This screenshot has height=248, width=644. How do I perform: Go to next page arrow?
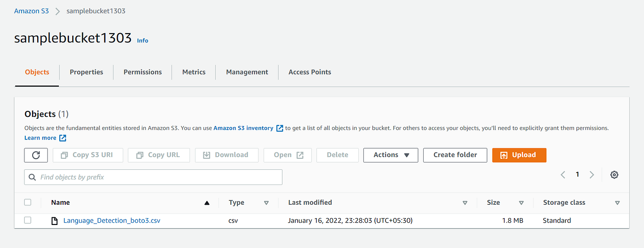coord(592,175)
